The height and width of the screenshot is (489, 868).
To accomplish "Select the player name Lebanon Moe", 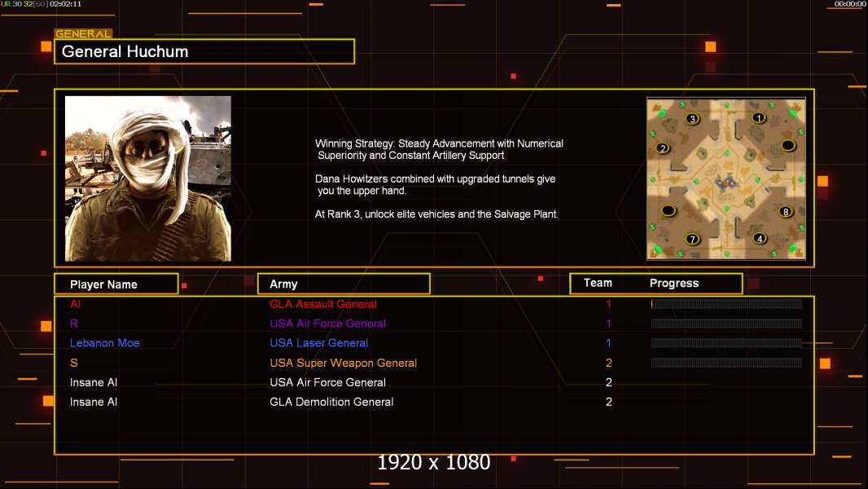I will click(x=104, y=343).
